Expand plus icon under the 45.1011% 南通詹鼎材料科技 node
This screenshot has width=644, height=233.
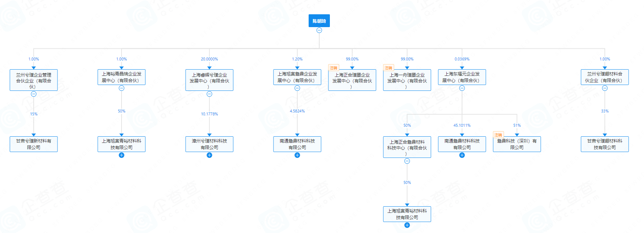click(x=462, y=155)
